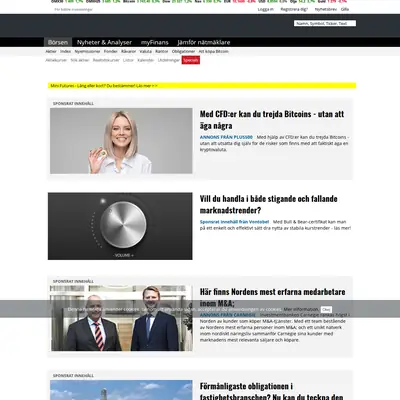The image size is (400, 400).
Task: Select Aktier in the submenu
Action: point(51,51)
